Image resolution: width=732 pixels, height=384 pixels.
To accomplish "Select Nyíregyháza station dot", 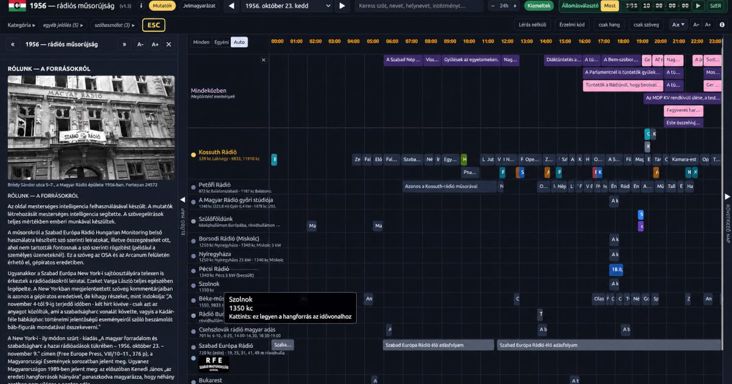I will [193, 256].
